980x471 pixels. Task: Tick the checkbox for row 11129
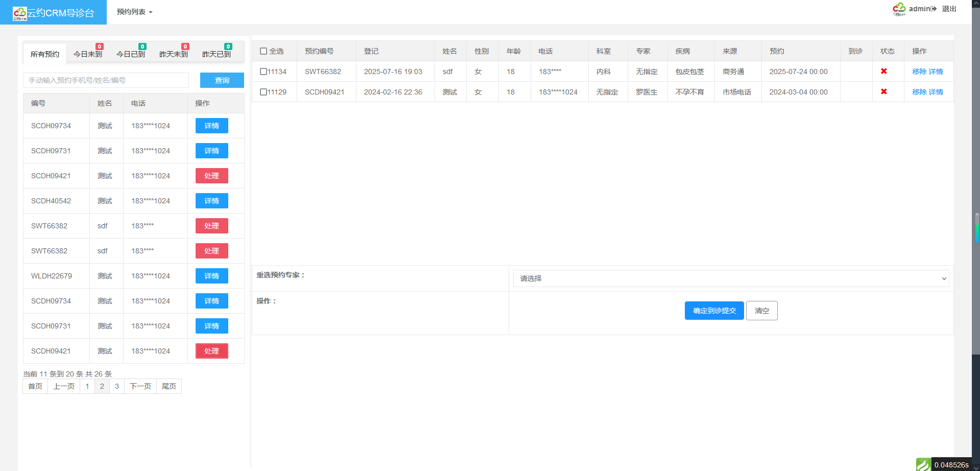tap(264, 92)
